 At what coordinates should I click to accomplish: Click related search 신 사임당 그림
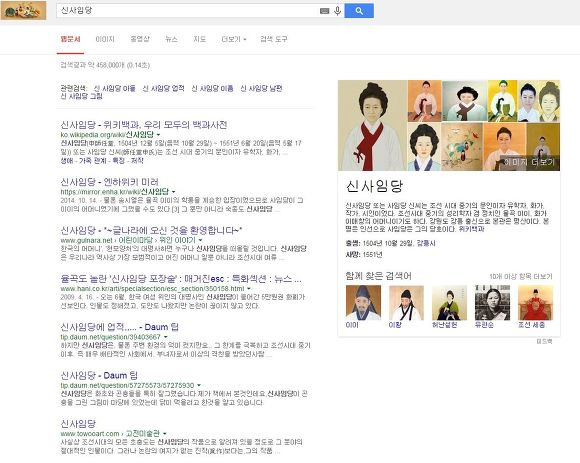[x=81, y=96]
